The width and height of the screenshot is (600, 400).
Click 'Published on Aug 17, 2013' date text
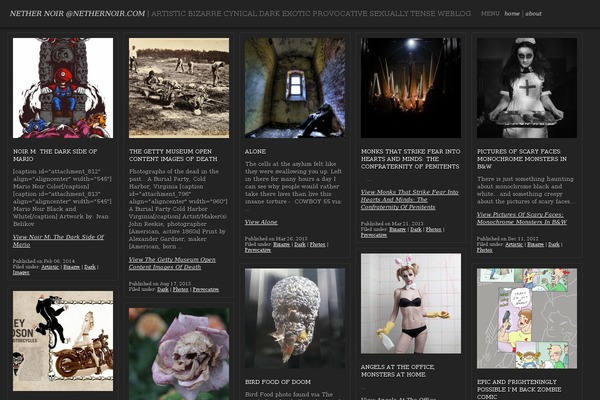160,284
